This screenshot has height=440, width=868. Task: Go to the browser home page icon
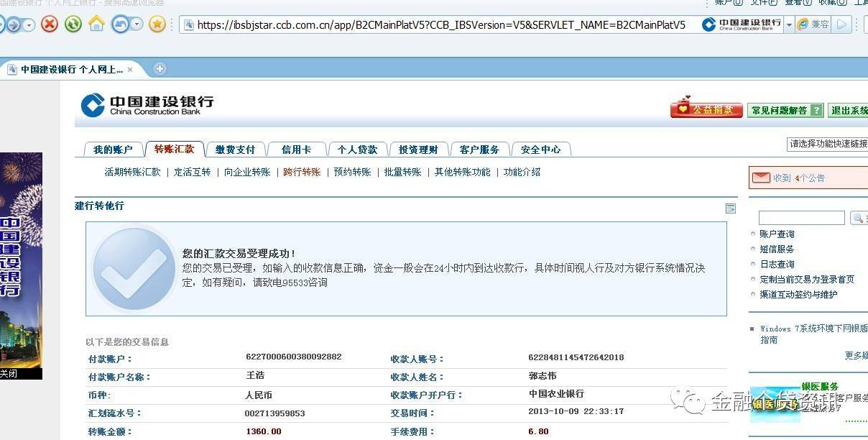96,24
